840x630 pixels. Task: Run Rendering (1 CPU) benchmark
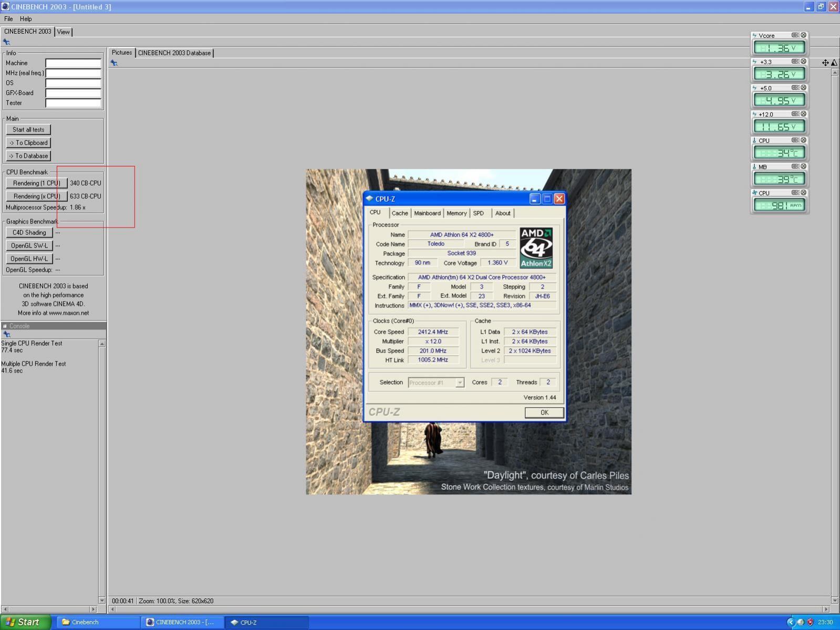(37, 183)
